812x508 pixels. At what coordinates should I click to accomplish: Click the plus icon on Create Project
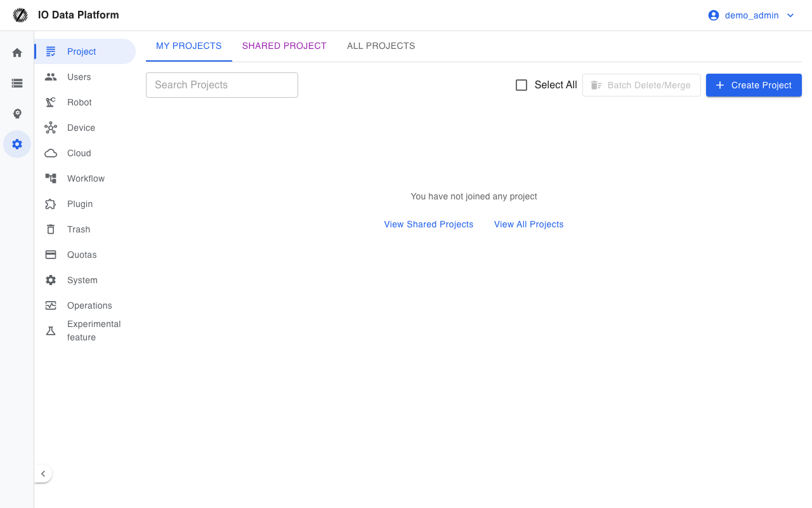pyautogui.click(x=720, y=85)
